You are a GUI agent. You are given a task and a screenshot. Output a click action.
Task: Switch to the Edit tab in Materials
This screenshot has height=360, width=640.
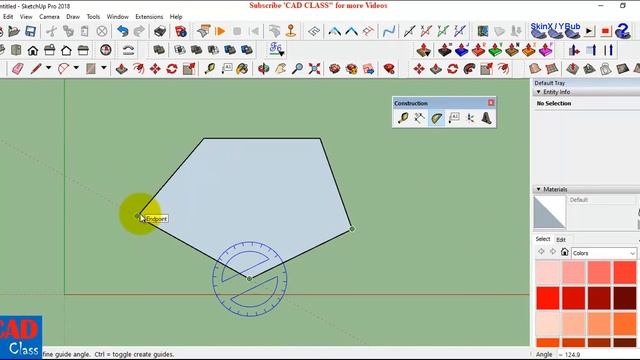tap(561, 240)
